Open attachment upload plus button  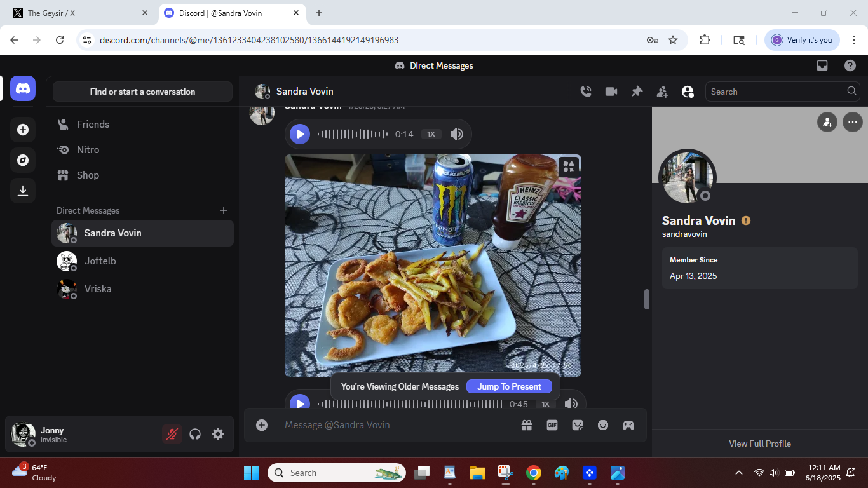(262, 425)
